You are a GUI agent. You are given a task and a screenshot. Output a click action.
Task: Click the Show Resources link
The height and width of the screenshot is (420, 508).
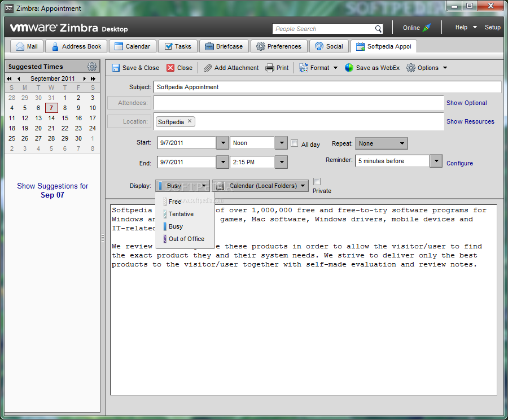coord(470,121)
